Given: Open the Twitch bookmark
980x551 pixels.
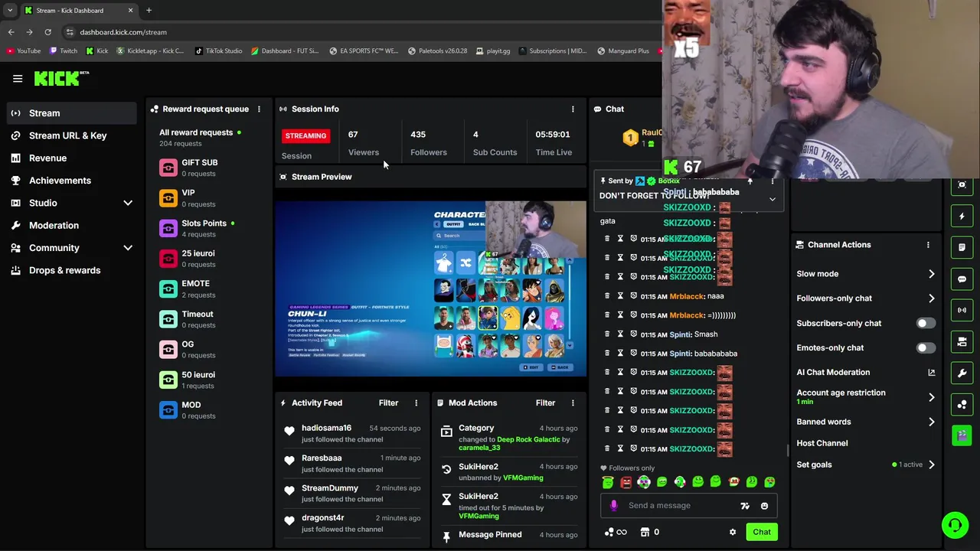Looking at the screenshot, I should pos(64,51).
